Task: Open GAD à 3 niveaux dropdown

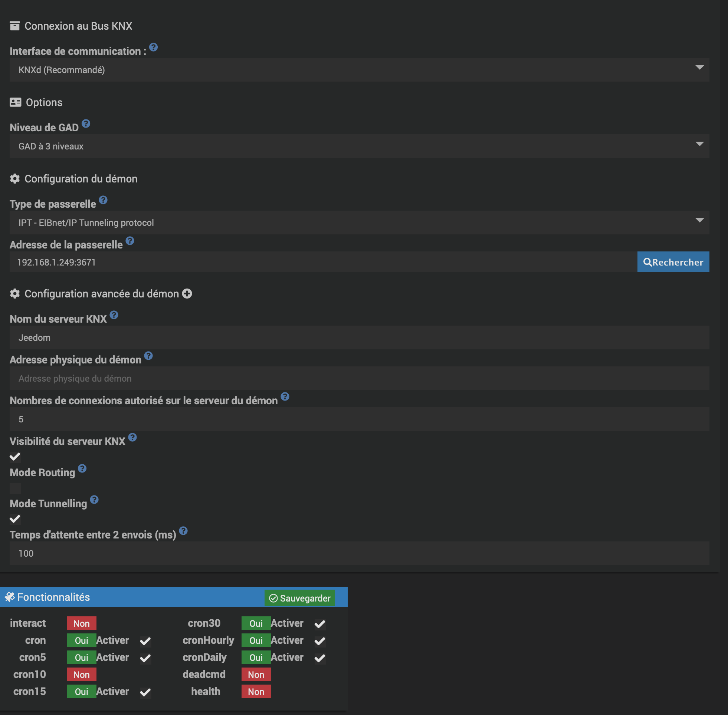Action: (359, 146)
